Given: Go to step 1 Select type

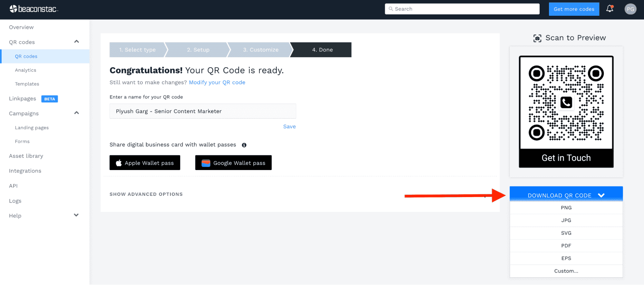Looking at the screenshot, I should [x=138, y=50].
